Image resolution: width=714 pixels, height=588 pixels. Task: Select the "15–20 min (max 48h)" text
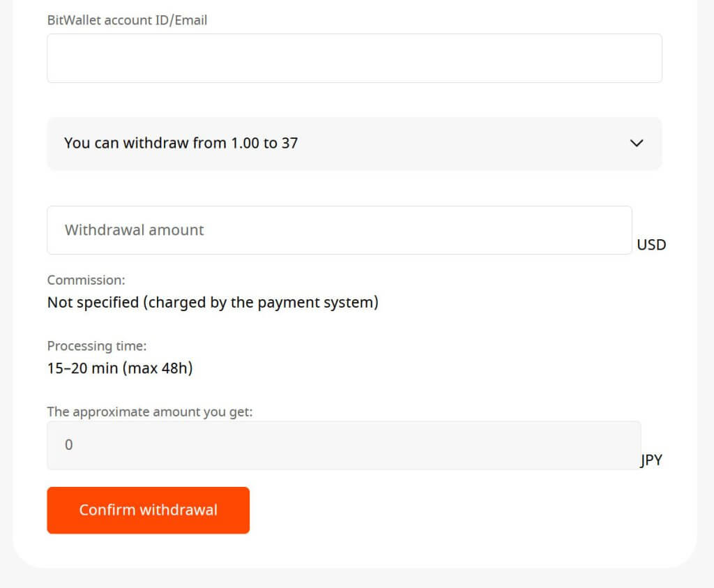tap(120, 368)
